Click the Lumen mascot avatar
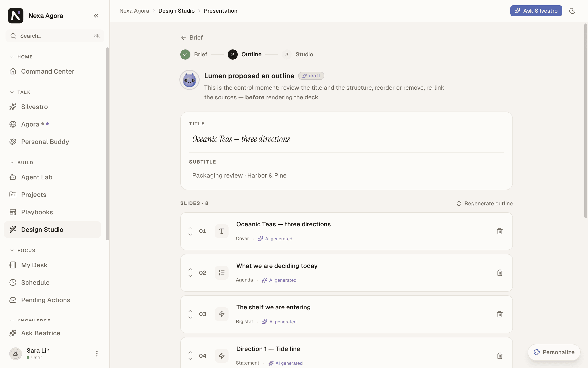The height and width of the screenshot is (368, 588). [x=189, y=80]
